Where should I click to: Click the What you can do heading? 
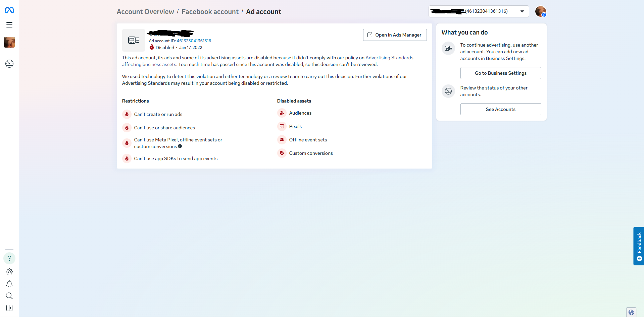tap(465, 33)
